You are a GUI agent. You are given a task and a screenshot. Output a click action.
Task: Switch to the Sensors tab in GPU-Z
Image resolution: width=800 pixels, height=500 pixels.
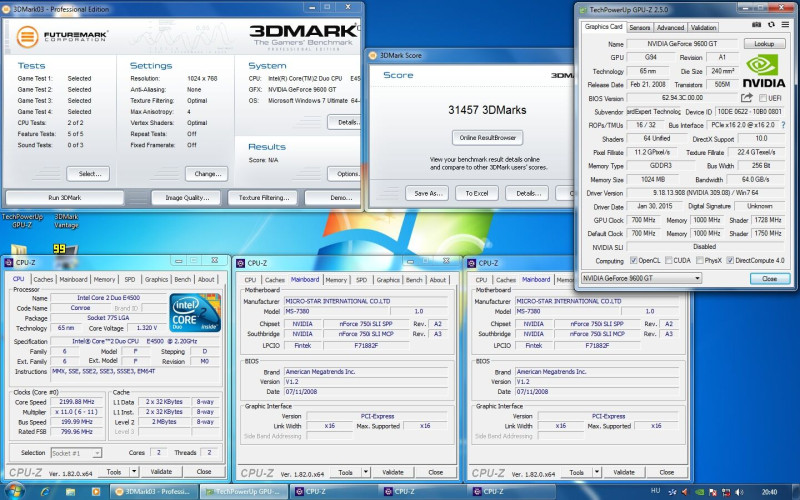click(639, 28)
